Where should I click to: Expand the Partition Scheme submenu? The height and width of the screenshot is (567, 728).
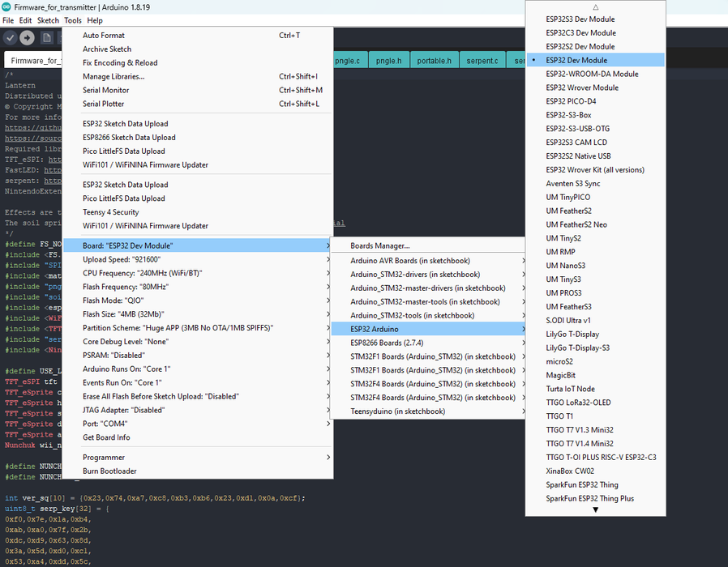tap(198, 327)
